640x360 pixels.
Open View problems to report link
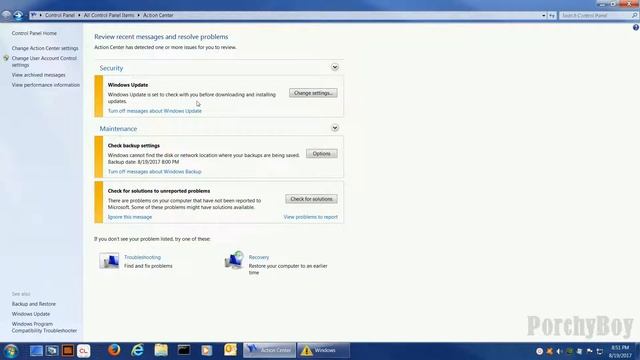(311, 217)
